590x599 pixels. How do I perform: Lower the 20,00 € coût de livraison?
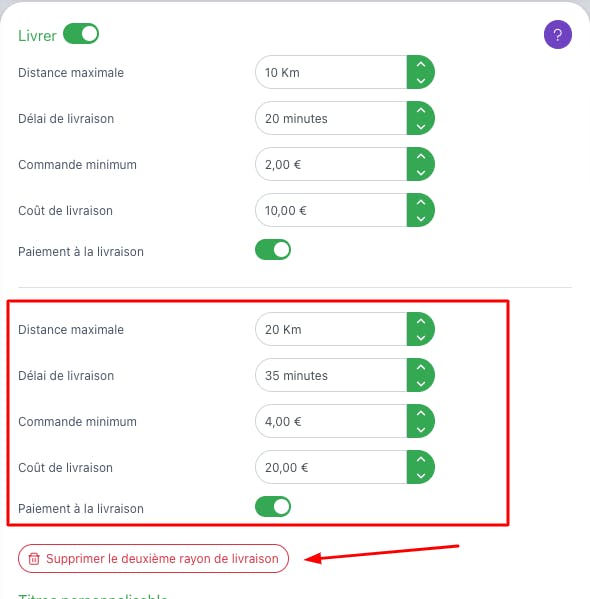421,476
